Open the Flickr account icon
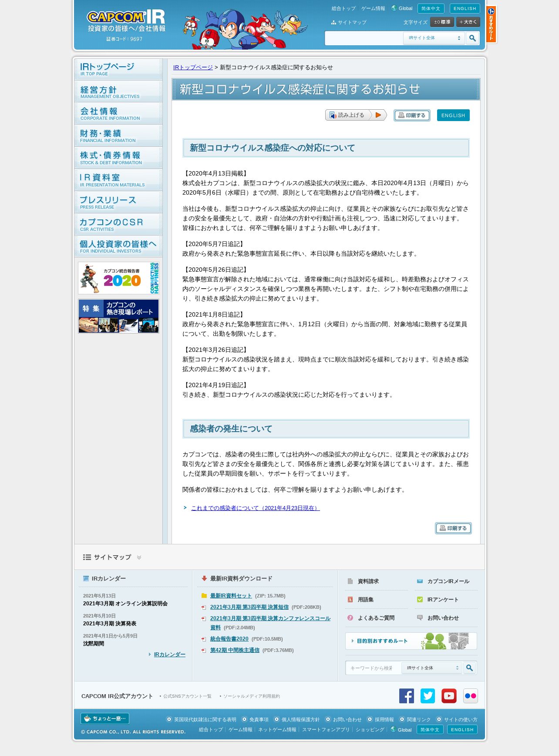This screenshot has height=756, width=559. click(x=470, y=696)
